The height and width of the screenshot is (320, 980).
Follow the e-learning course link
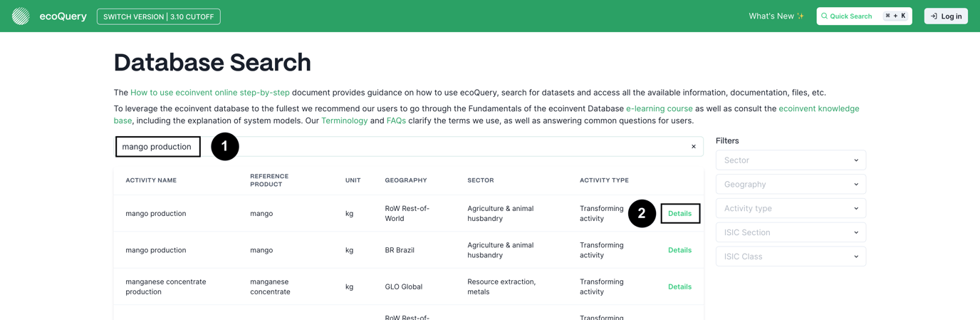pyautogui.click(x=659, y=109)
